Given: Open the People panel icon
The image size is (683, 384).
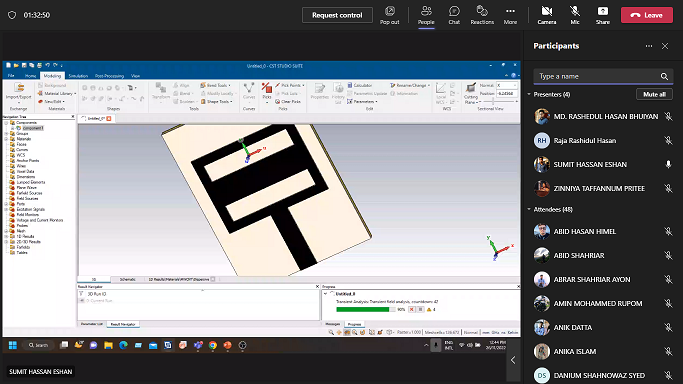Looking at the screenshot, I should click(426, 11).
